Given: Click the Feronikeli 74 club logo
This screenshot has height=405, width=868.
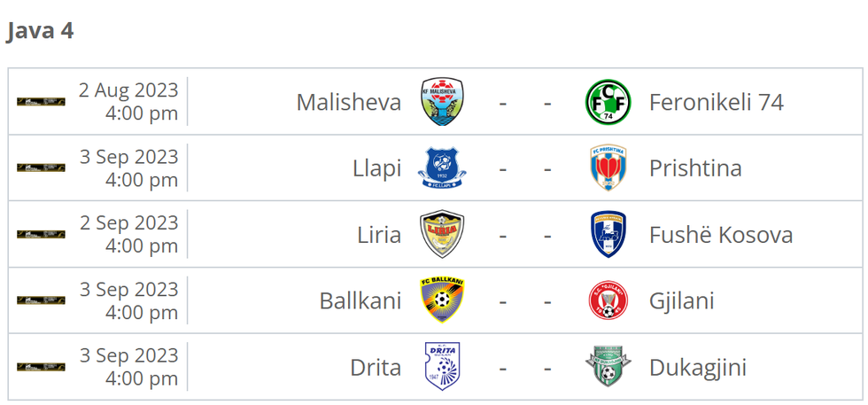Looking at the screenshot, I should click(608, 102).
